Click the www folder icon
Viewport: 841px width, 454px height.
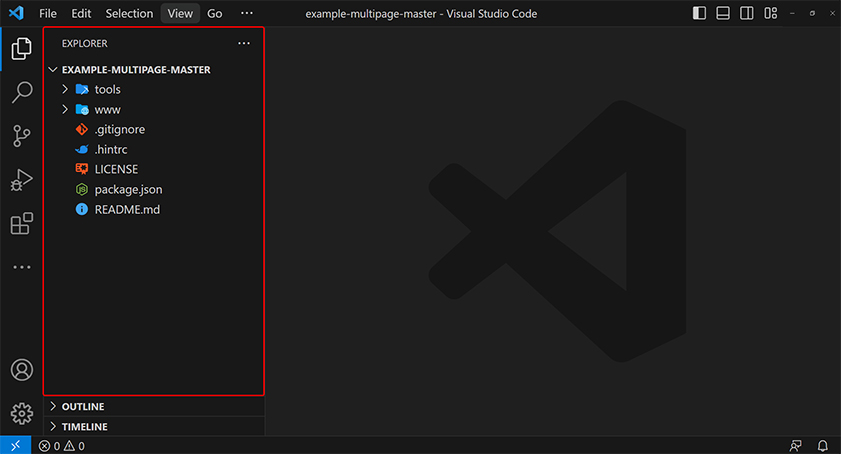coord(82,109)
